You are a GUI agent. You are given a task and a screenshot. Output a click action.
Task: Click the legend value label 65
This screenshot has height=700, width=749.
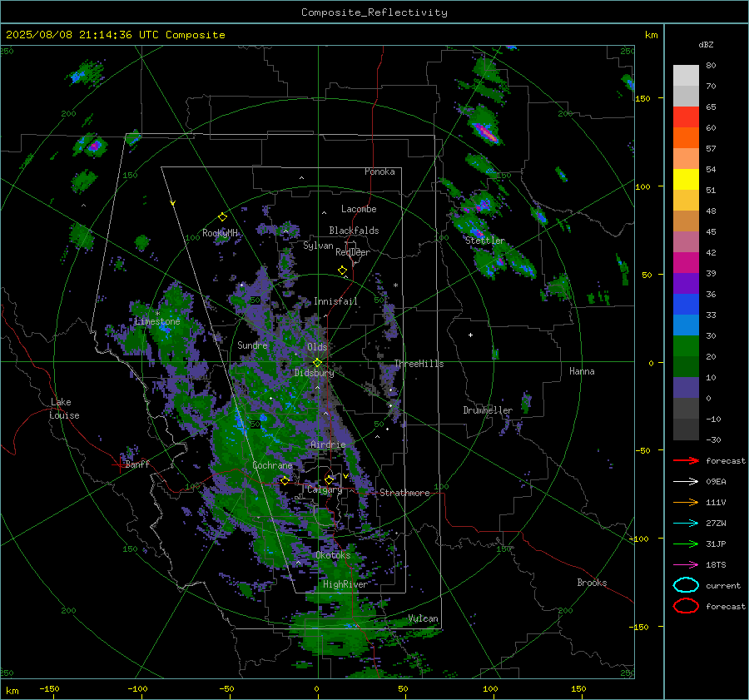coord(711,107)
